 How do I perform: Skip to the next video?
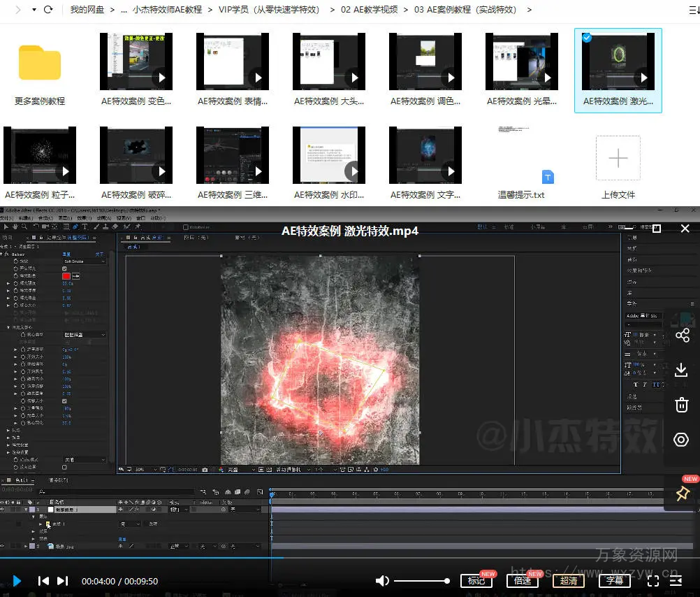pos(63,580)
